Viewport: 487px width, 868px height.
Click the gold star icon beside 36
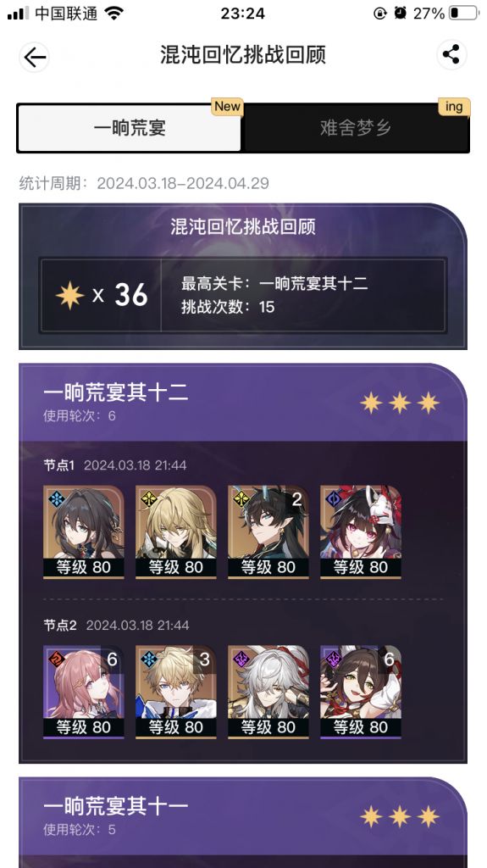70,295
